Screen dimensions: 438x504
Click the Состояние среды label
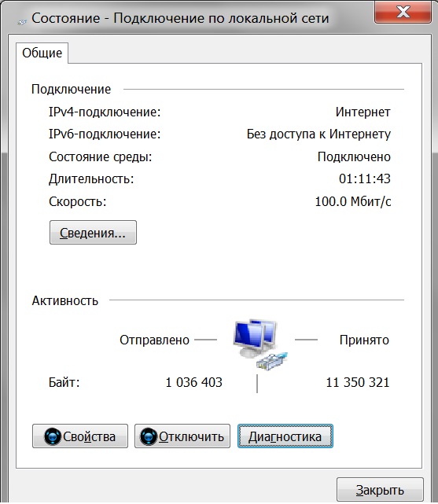pyautogui.click(x=101, y=156)
